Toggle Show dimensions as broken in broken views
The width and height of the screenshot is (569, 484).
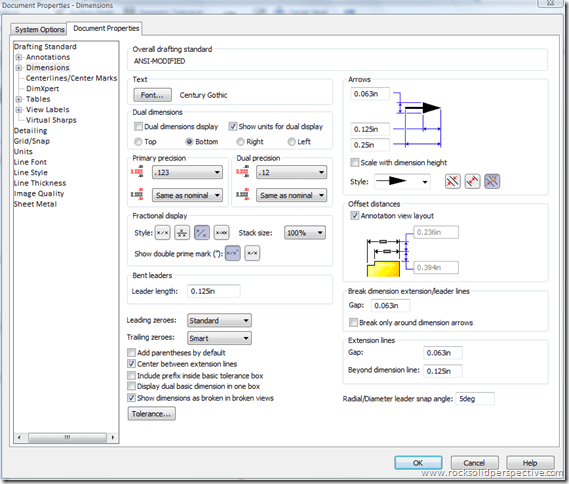[x=131, y=398]
